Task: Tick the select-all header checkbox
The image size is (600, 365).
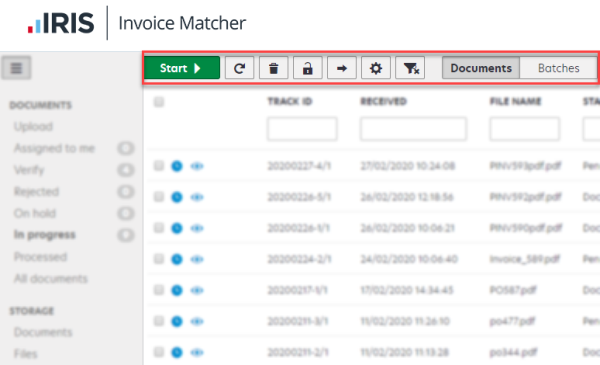Action: (159, 102)
